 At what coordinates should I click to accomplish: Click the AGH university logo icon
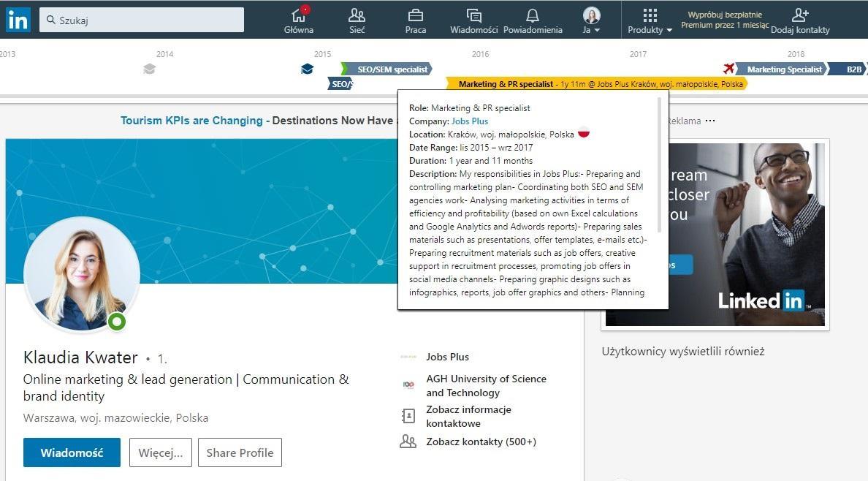click(408, 385)
